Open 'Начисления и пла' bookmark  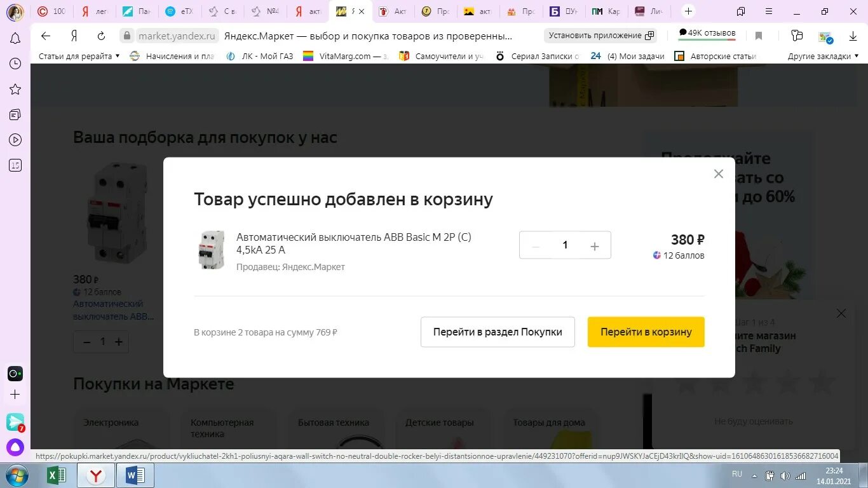(172, 56)
